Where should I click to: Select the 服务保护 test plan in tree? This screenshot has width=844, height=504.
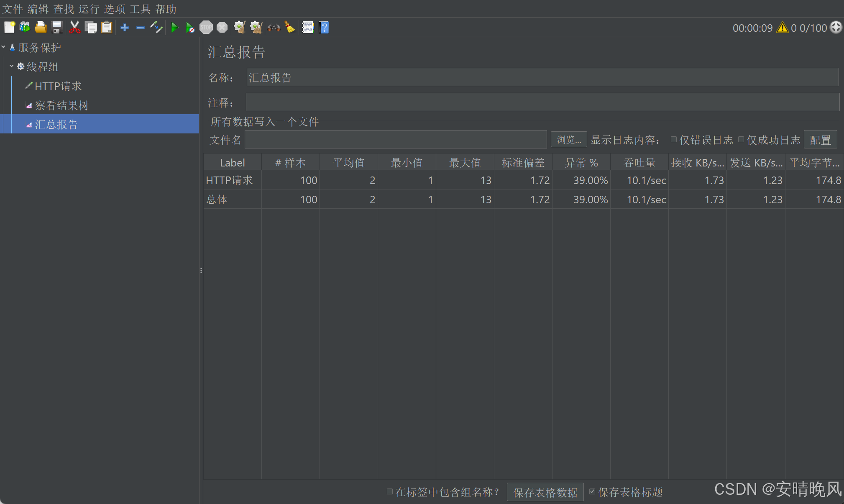point(40,48)
